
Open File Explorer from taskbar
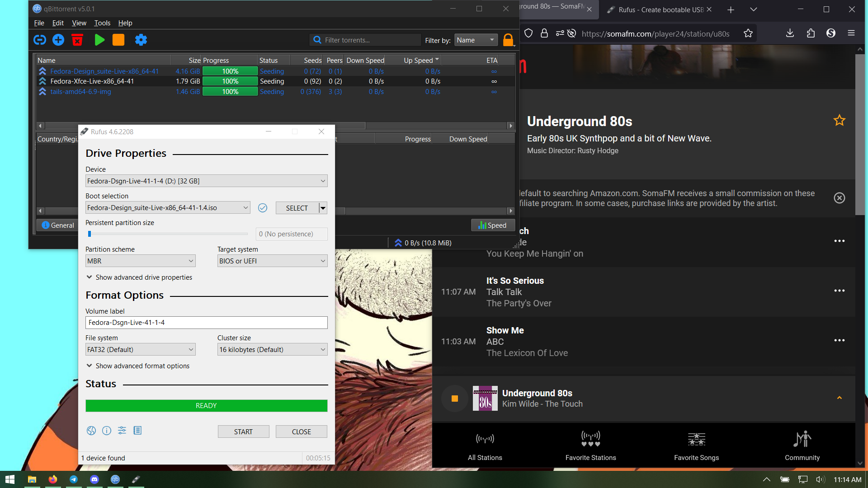pos(32,479)
